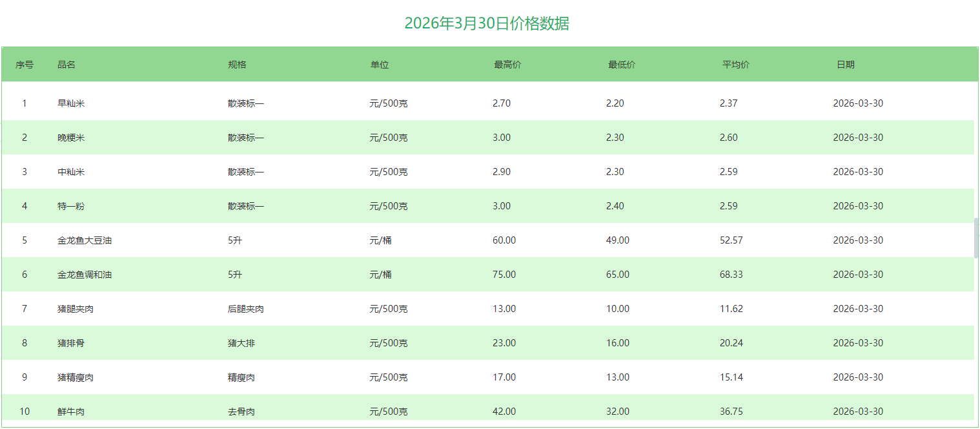The image size is (980, 429).
Task: Click average price 52.57 for 金龙鱼大豆油
Action: click(x=731, y=240)
